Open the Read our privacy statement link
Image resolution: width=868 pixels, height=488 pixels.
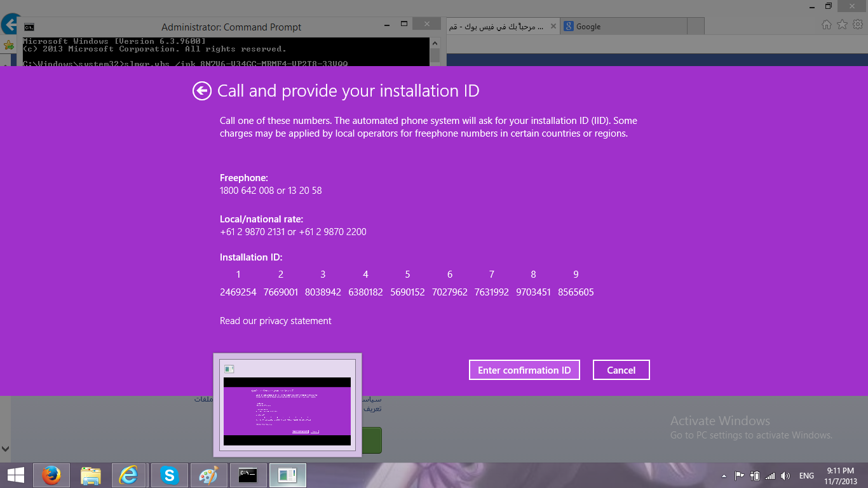point(276,321)
